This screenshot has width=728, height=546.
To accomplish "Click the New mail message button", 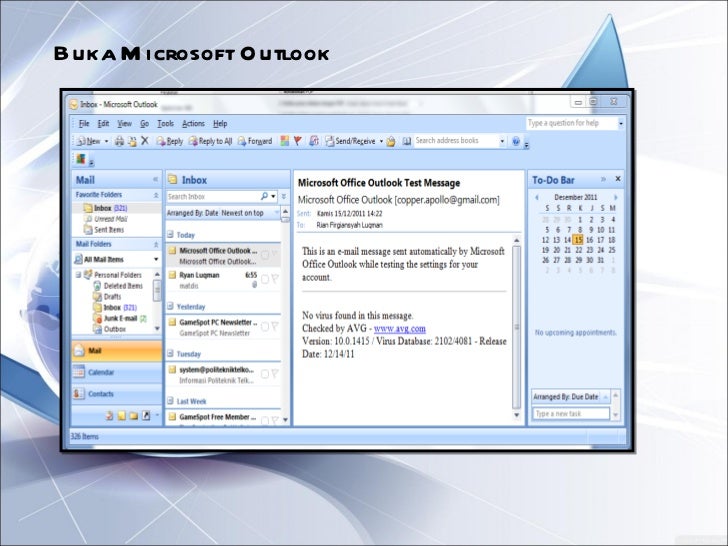I will [88, 141].
